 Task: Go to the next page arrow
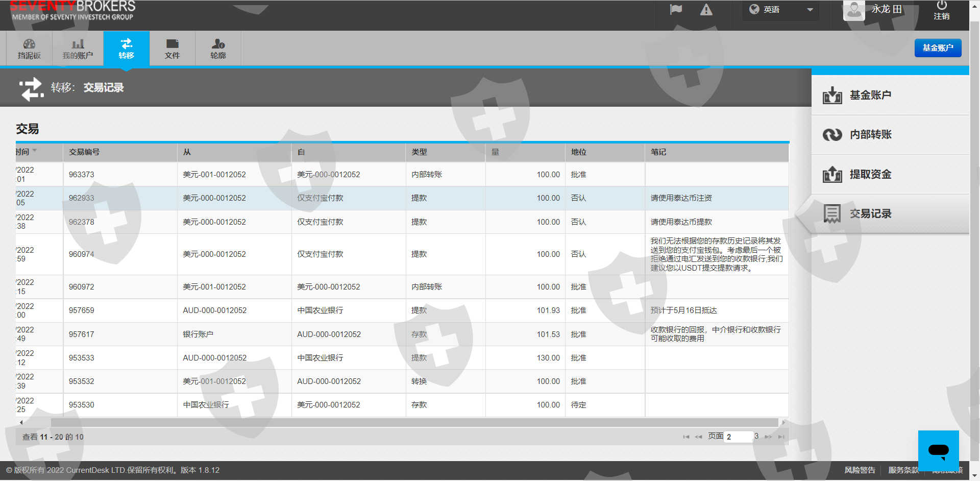pyautogui.click(x=768, y=437)
